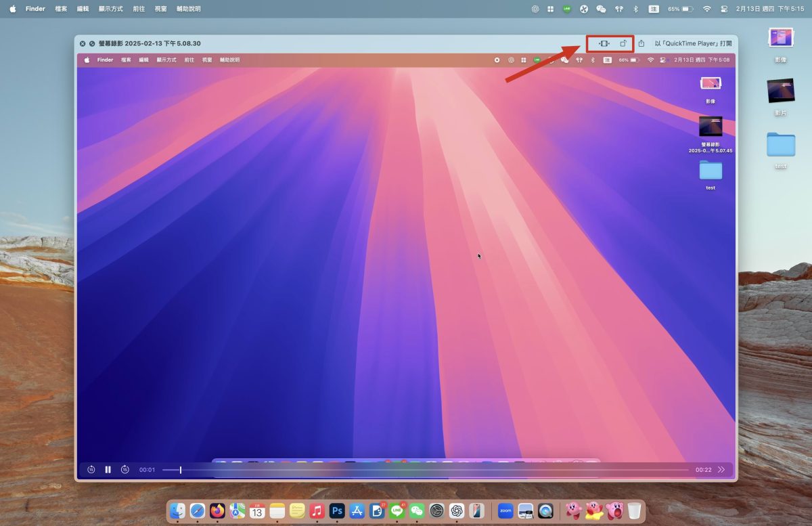Skip back 15 seconds
Screen dimensions: 812x526
coord(91,469)
